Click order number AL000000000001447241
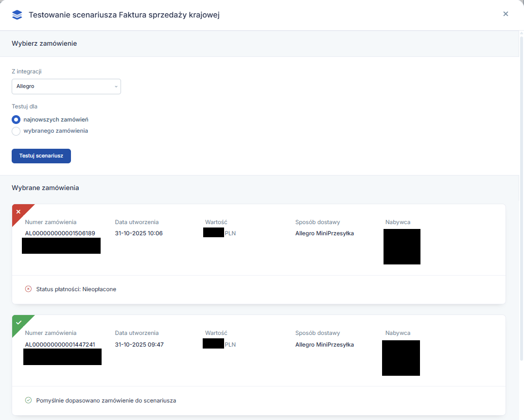 [60, 345]
